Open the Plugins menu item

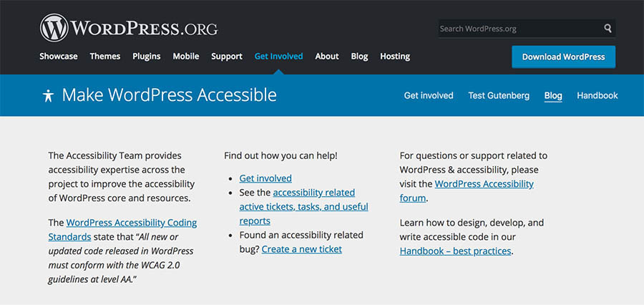coord(147,57)
